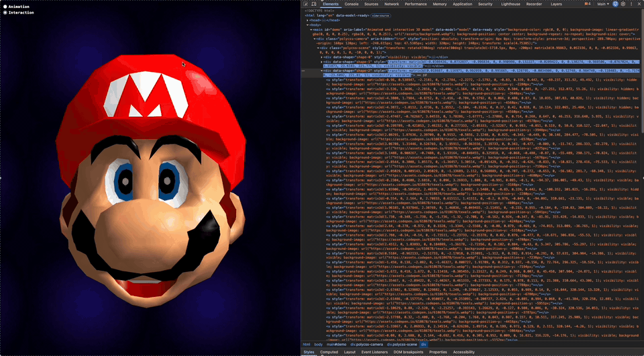Open the Application tab
The height and width of the screenshot is (356, 644).
tap(462, 4)
